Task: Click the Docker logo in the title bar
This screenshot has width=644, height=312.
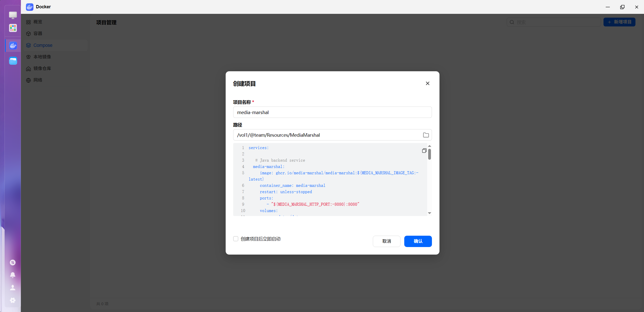Action: [x=30, y=7]
